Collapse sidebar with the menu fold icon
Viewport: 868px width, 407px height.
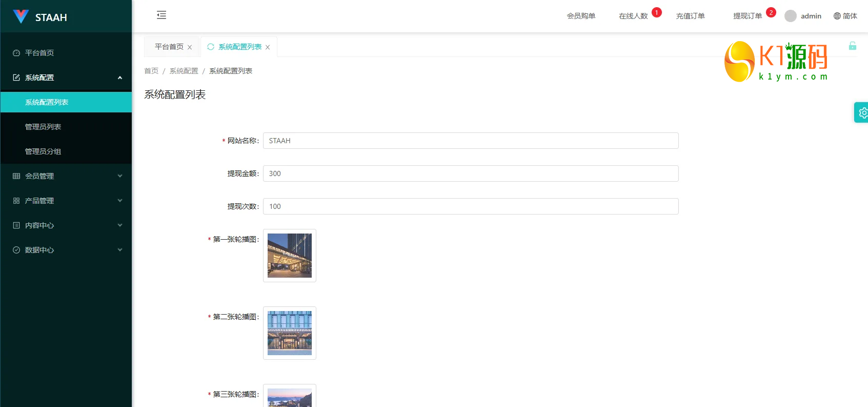tap(162, 15)
